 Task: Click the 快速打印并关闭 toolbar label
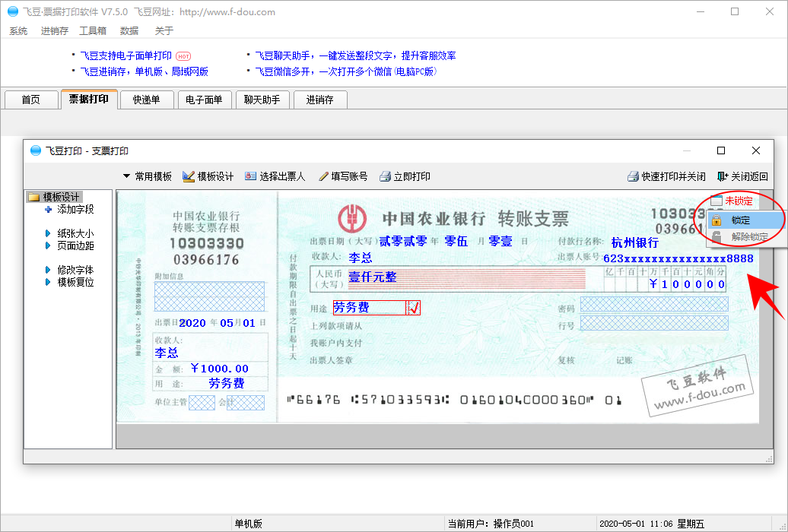pyautogui.click(x=673, y=176)
